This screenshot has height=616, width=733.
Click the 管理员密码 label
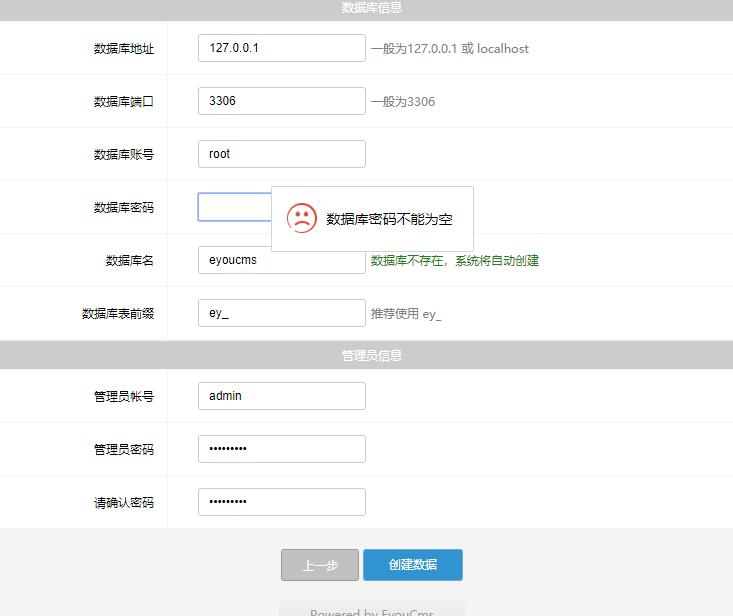tap(124, 450)
